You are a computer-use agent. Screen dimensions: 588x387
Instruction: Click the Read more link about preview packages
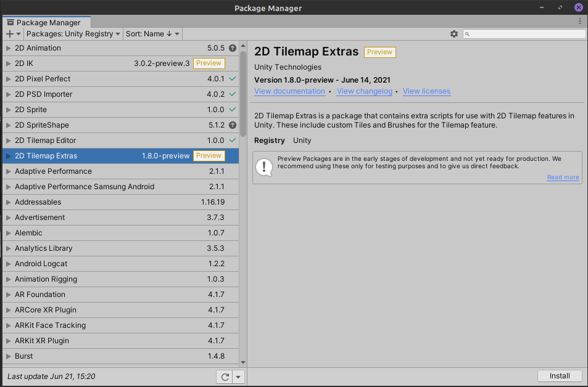[x=563, y=177]
